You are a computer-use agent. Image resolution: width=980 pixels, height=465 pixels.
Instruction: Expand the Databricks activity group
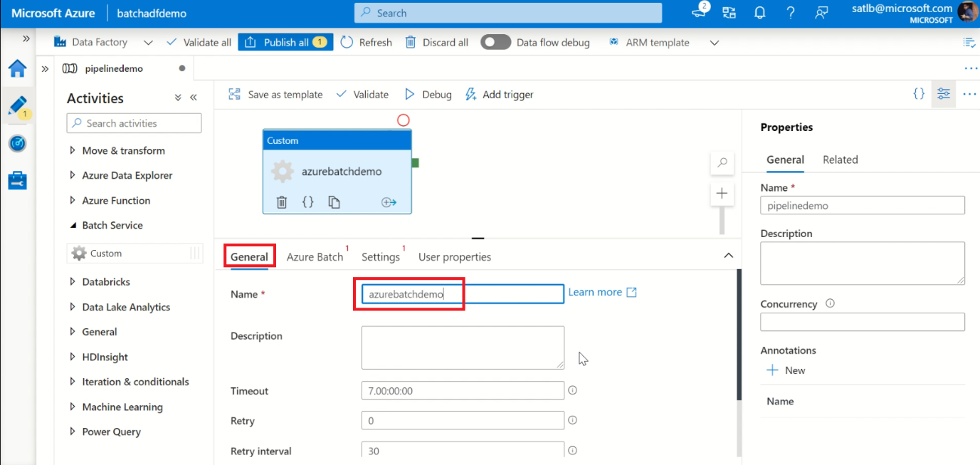tap(73, 282)
